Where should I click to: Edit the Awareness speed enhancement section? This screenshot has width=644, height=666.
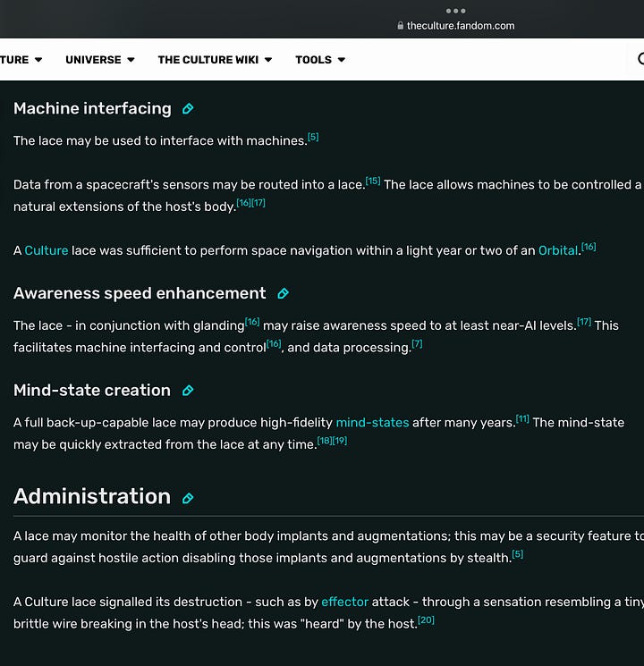tap(284, 293)
